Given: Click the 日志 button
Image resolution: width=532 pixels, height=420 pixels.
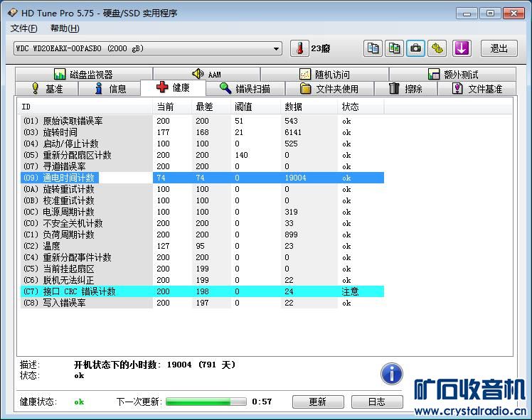Looking at the screenshot, I should tap(377, 402).
